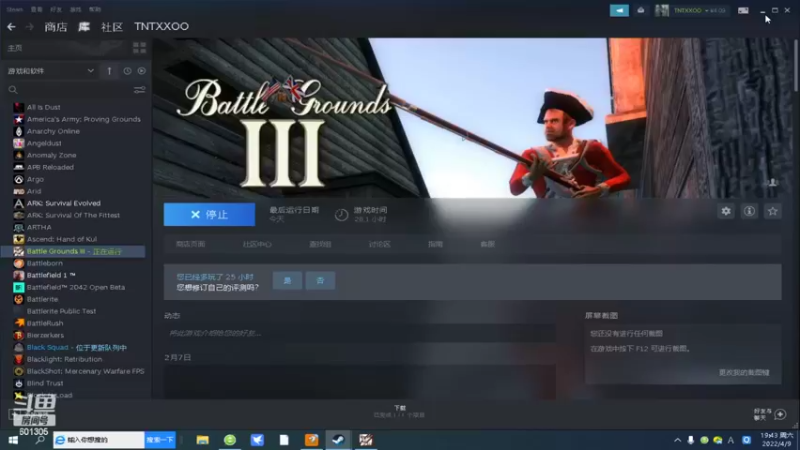This screenshot has width=800, height=450.
Task: Open game settings gear icon
Action: 726,211
